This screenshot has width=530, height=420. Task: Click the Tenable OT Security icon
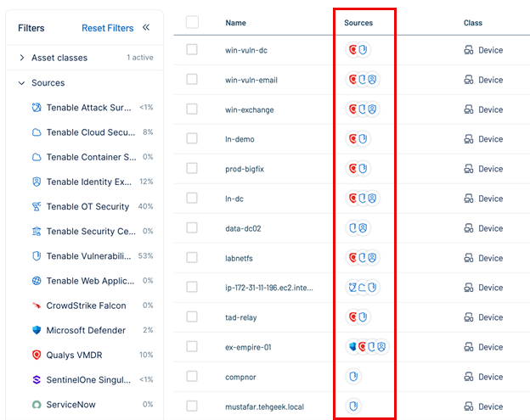pos(37,207)
